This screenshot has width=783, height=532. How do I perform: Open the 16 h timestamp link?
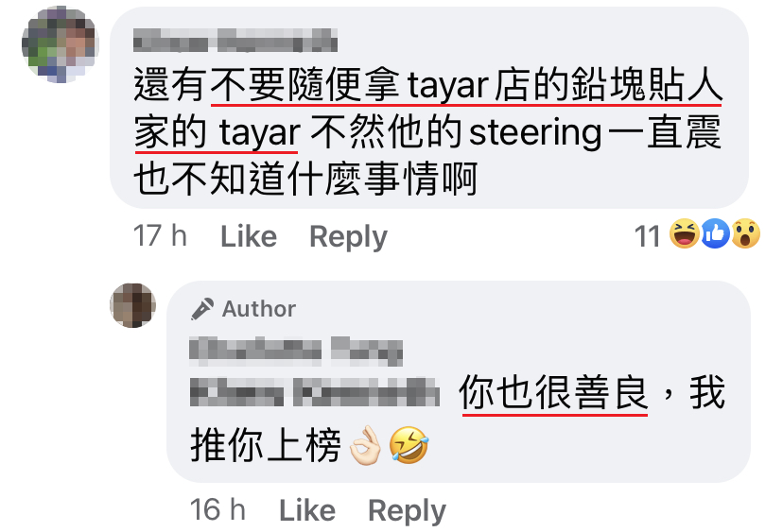pos(217,510)
